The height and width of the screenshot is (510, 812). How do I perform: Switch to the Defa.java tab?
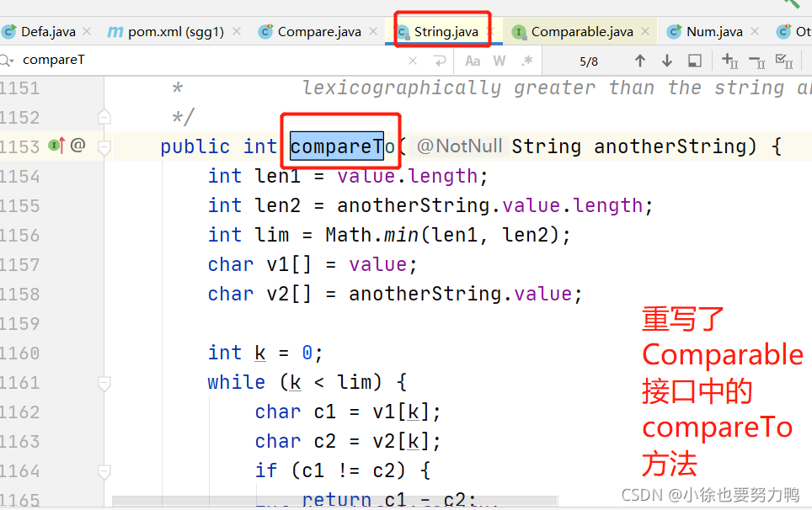(x=48, y=32)
